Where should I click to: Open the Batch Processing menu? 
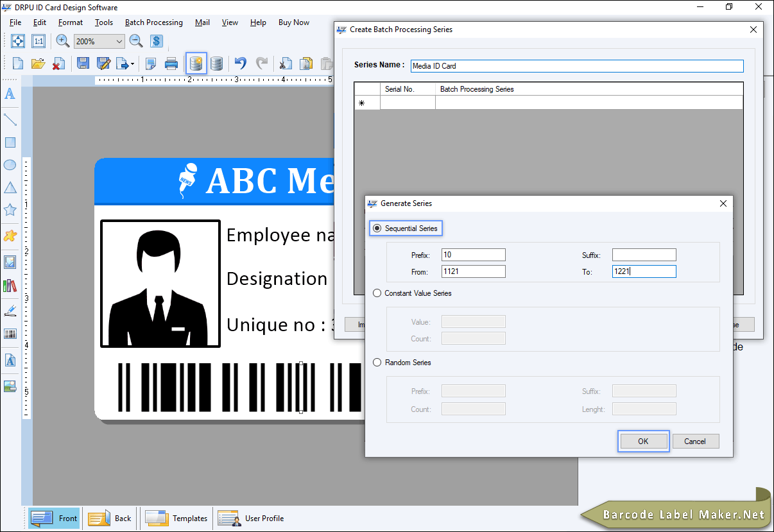154,22
